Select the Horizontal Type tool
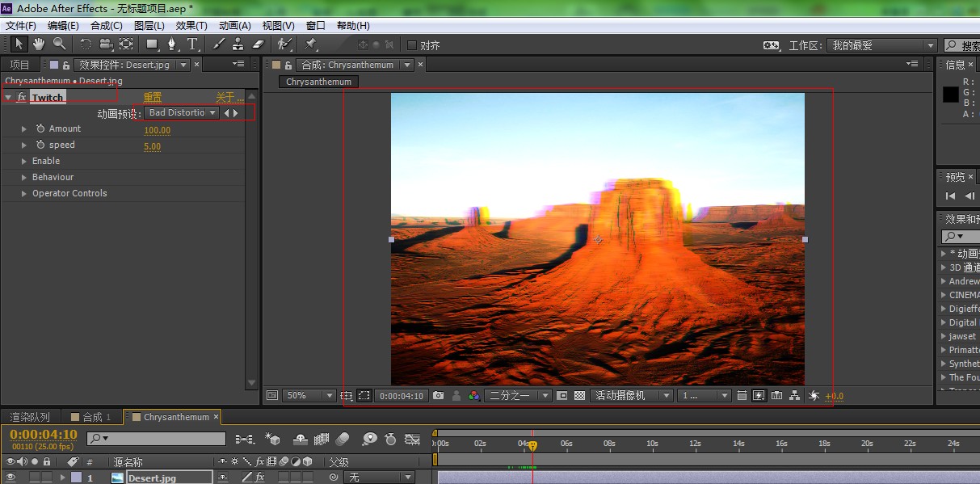Image resolution: width=980 pixels, height=484 pixels. click(x=192, y=44)
